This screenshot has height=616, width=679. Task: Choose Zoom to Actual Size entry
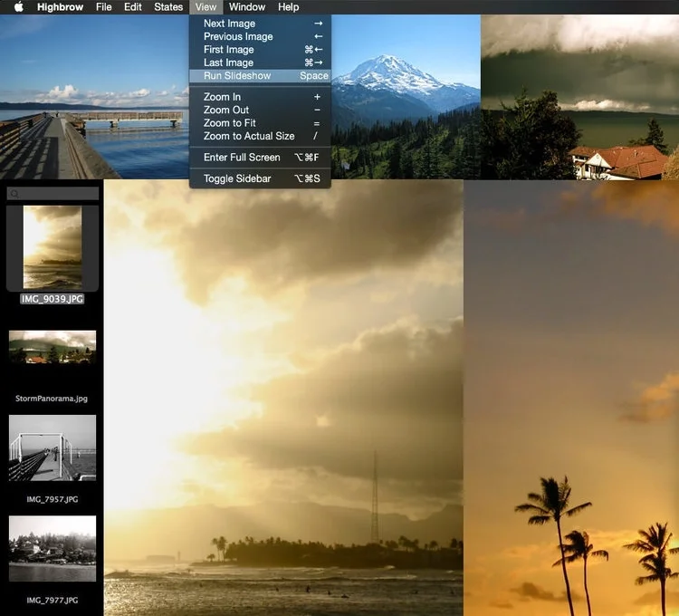point(260,136)
